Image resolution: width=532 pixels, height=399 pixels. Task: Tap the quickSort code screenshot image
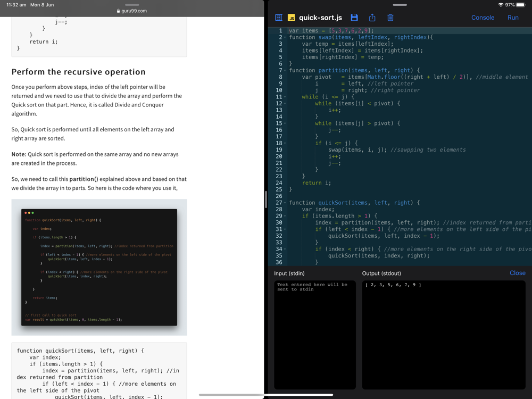99,267
